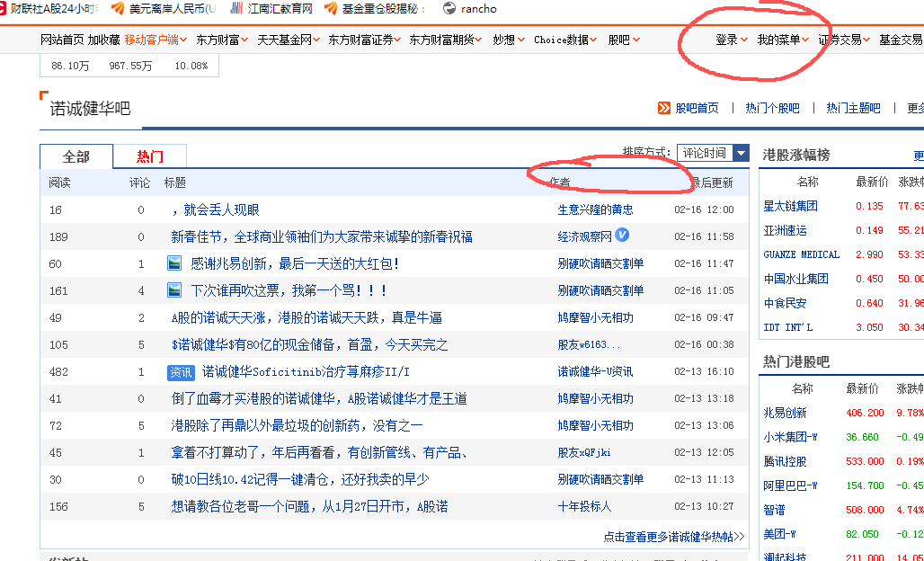The height and width of the screenshot is (561, 924).
Task: Open 中国水业集团 stock link
Action: pyautogui.click(x=795, y=279)
